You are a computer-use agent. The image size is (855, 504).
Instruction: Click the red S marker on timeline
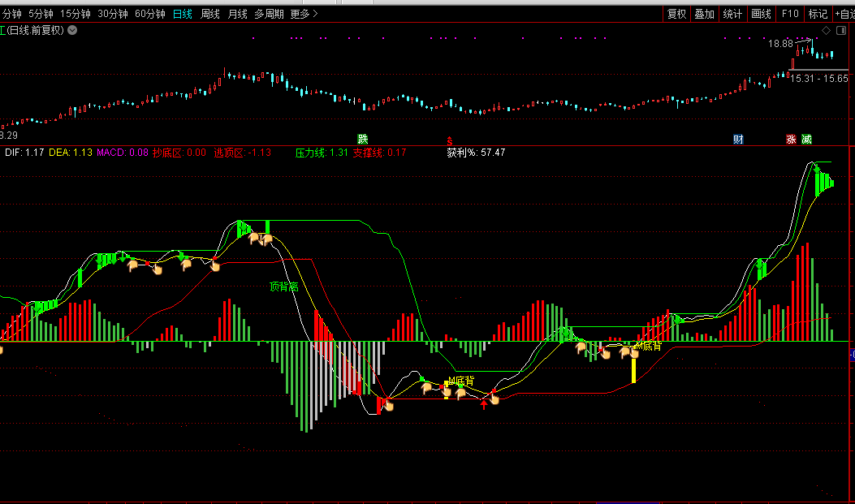coord(448,140)
